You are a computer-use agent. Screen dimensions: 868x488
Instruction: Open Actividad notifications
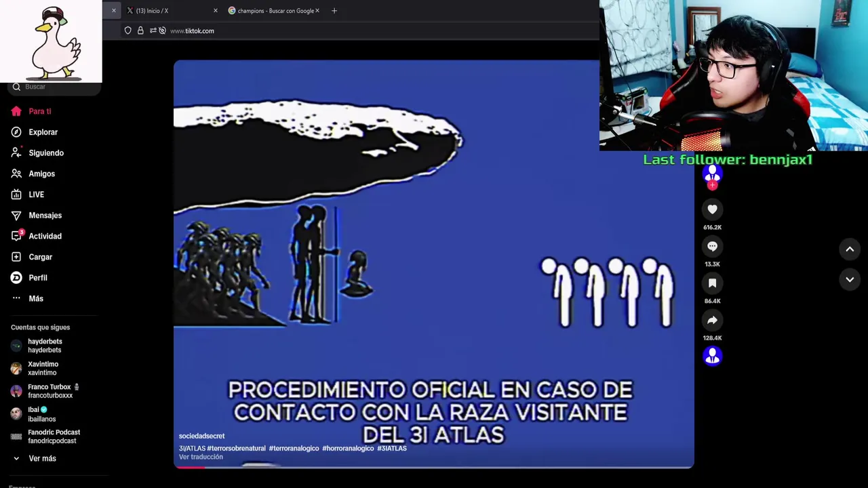coord(45,236)
